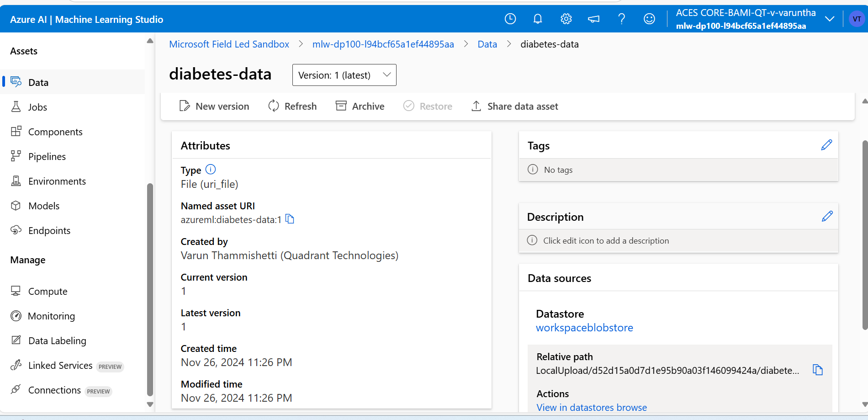868x420 pixels.
Task: Open the Jobs section in the sidebar
Action: pos(37,106)
